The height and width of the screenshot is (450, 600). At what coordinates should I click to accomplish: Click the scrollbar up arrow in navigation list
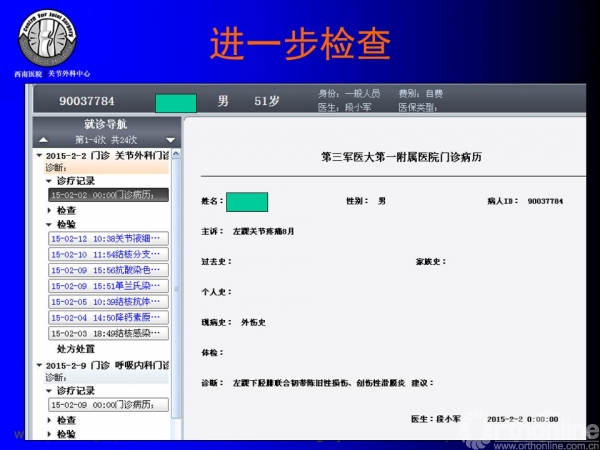tap(177, 154)
